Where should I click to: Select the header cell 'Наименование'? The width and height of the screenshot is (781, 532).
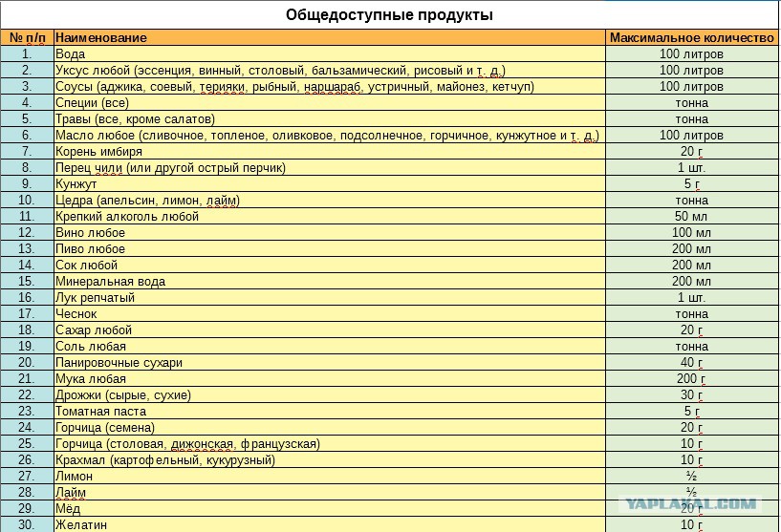coord(330,38)
